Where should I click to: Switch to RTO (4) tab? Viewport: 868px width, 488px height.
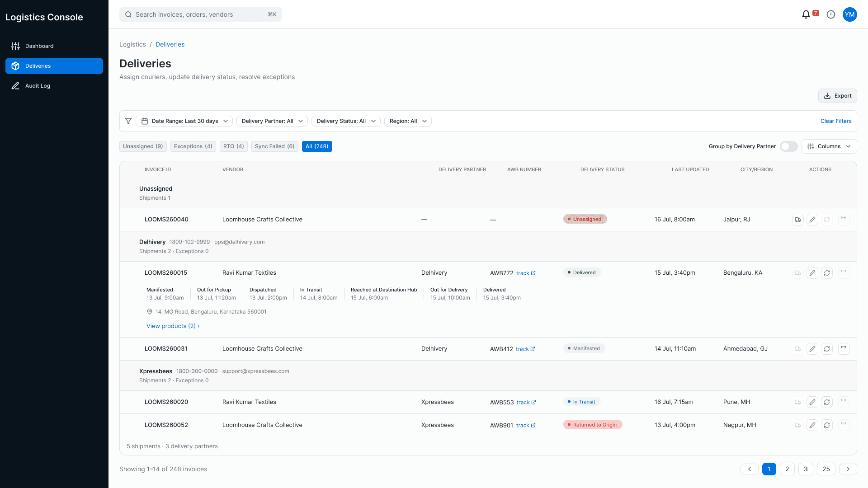tap(234, 146)
